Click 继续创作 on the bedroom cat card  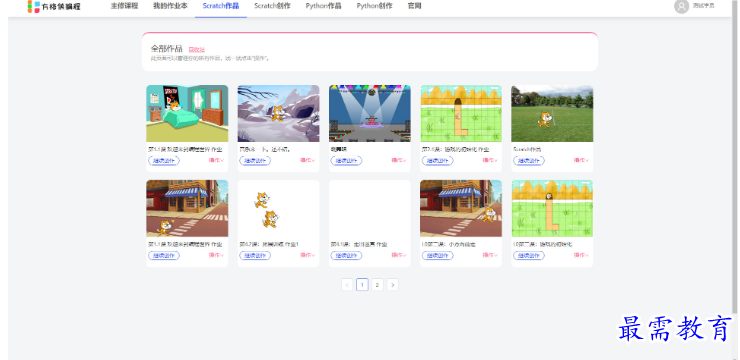point(164,160)
